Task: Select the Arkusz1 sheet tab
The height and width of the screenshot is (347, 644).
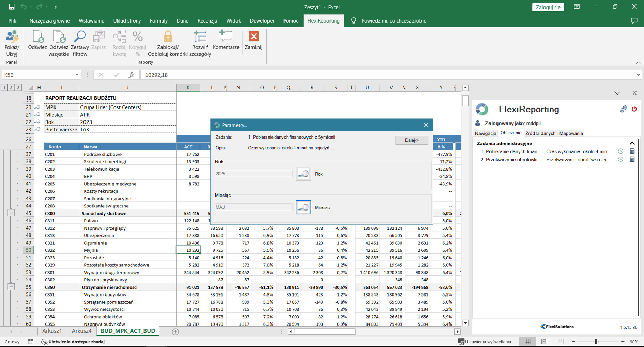Action: [52, 331]
